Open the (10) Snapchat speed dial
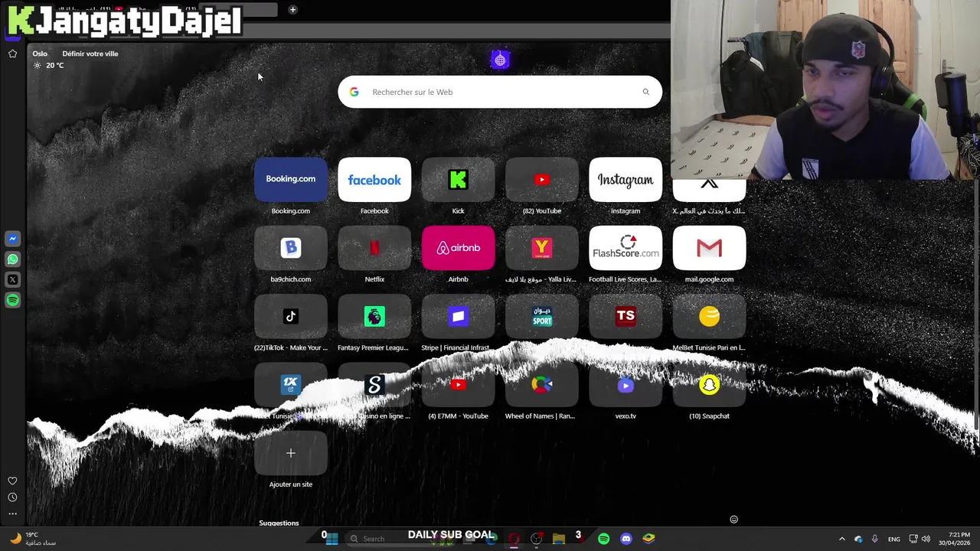This screenshot has height=551, width=980. [709, 384]
